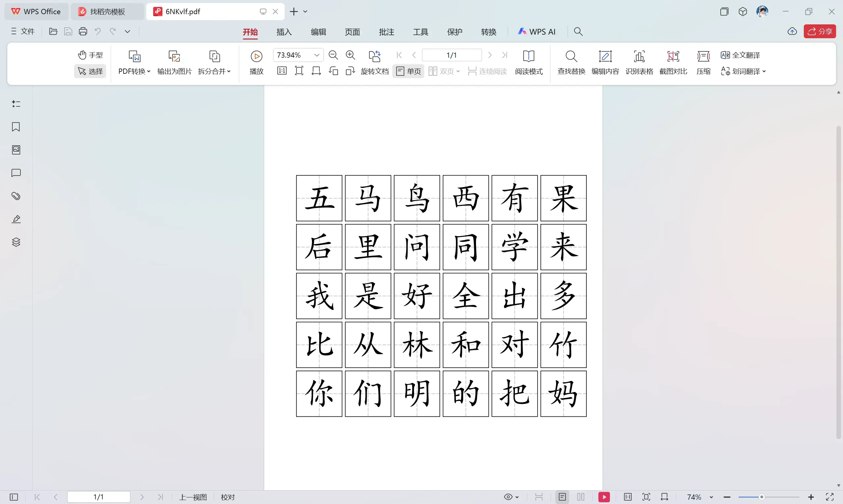
Task: Open the Find and Replace tool
Action: pos(571,63)
